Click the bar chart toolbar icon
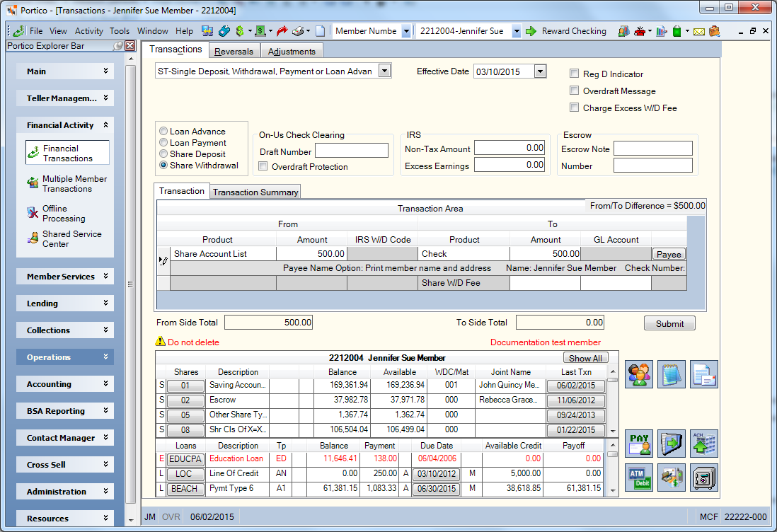777x532 pixels. (x=661, y=31)
